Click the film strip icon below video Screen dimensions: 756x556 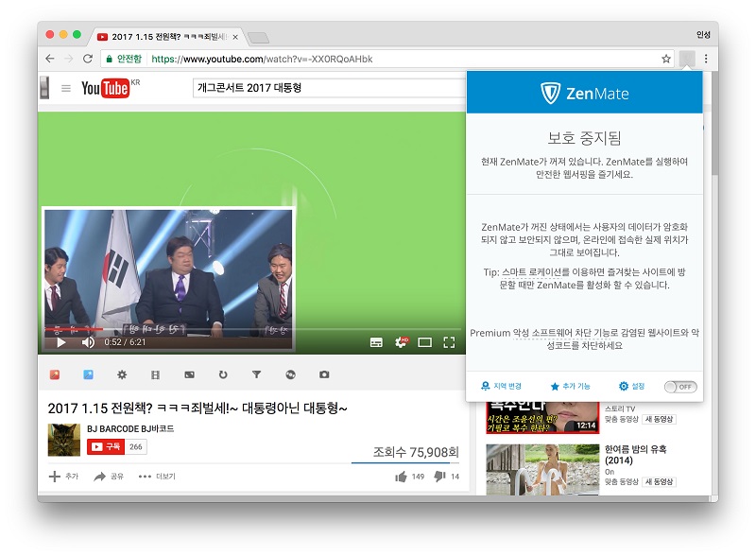(155, 374)
